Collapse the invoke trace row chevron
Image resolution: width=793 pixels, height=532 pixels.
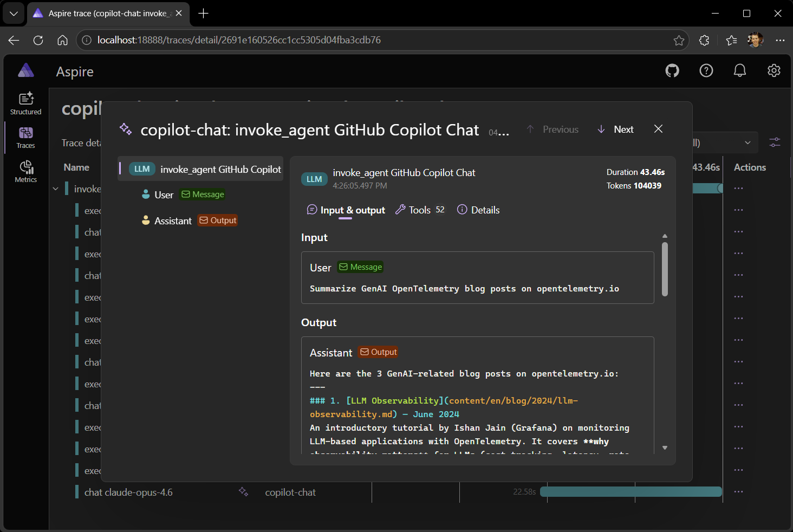pos(55,189)
